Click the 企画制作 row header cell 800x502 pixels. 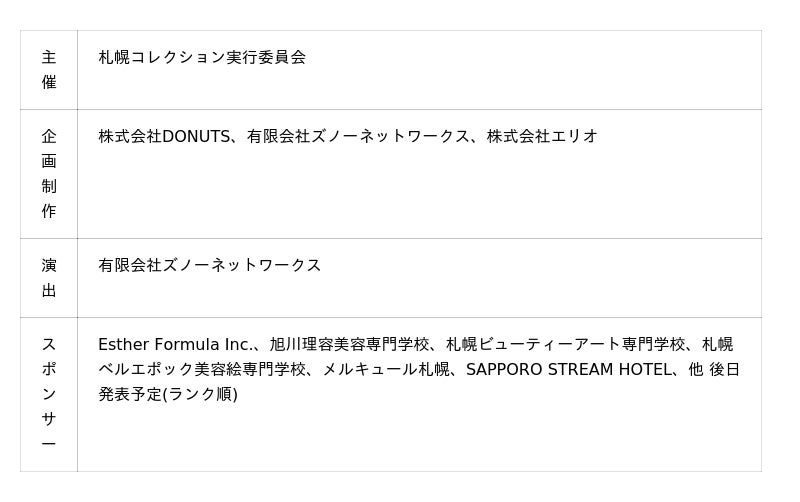coord(49,174)
